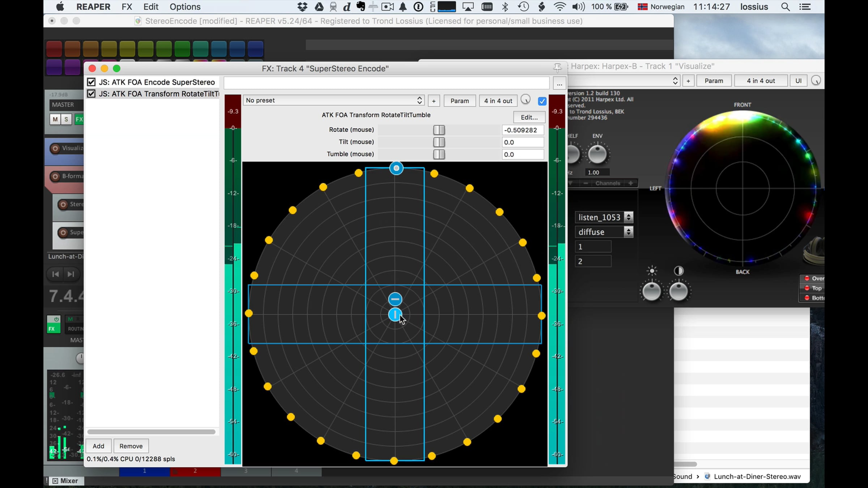
Task: Open the diffuse selector dropdown
Action: coord(604,232)
